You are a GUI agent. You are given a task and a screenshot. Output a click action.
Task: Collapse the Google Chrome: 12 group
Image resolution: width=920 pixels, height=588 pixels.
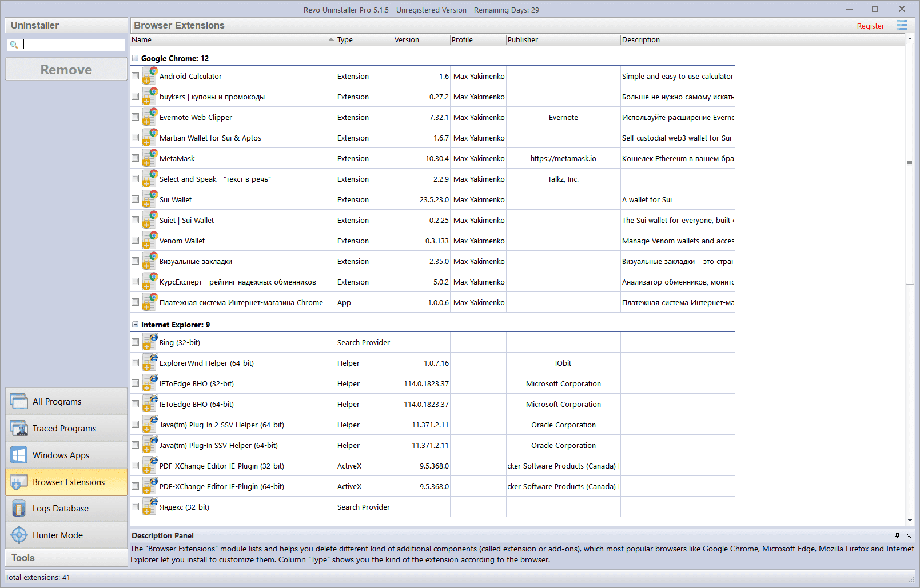[136, 58]
